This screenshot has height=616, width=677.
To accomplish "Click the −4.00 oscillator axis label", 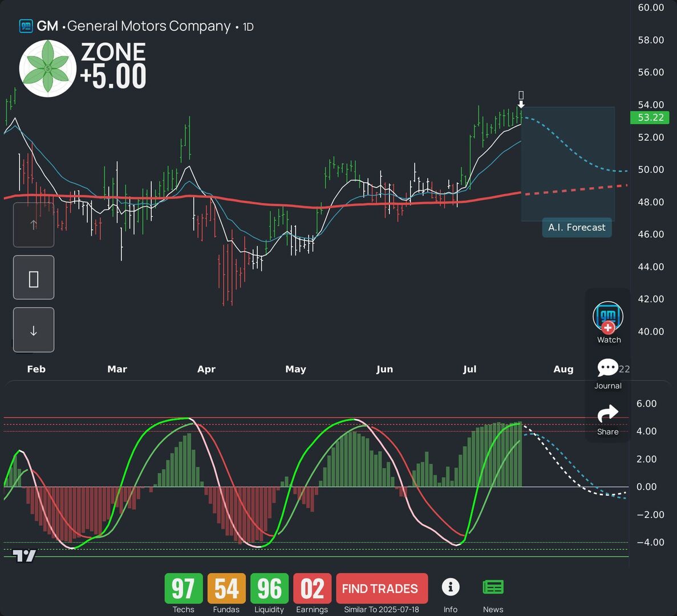I will (646, 542).
